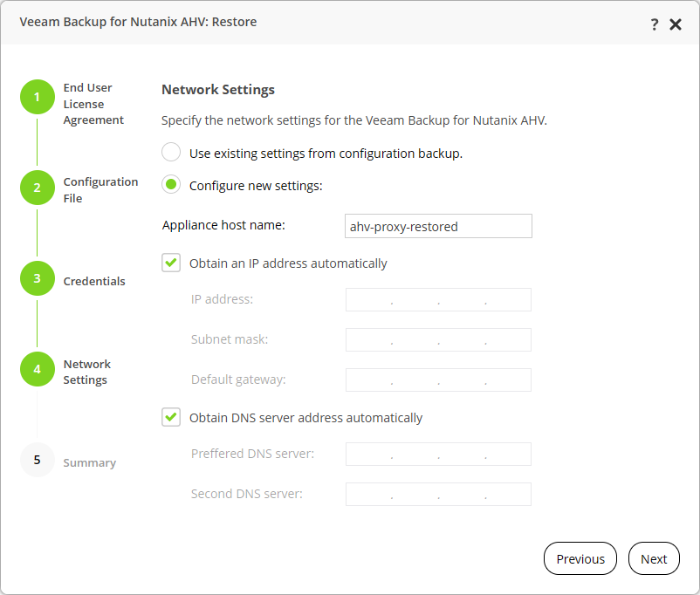Image resolution: width=700 pixels, height=595 pixels.
Task: Jump to step 5 circle icon
Action: (x=38, y=460)
